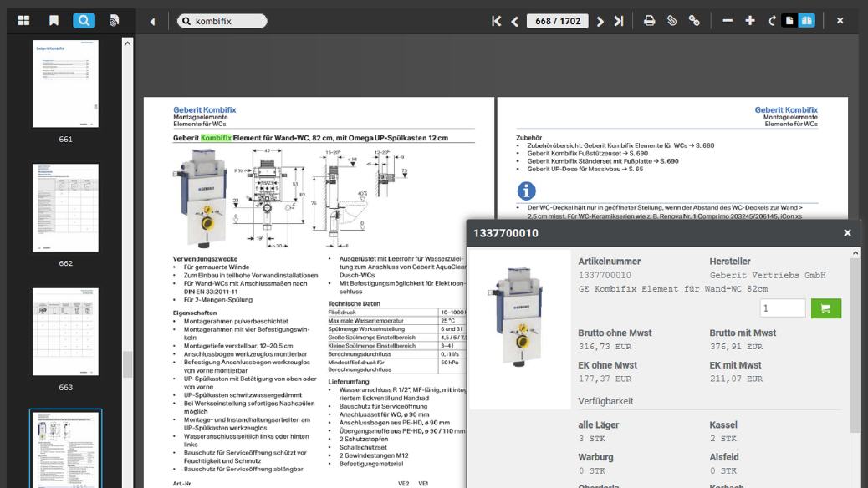
Task: Click the info icon on right page
Action: 527,191
